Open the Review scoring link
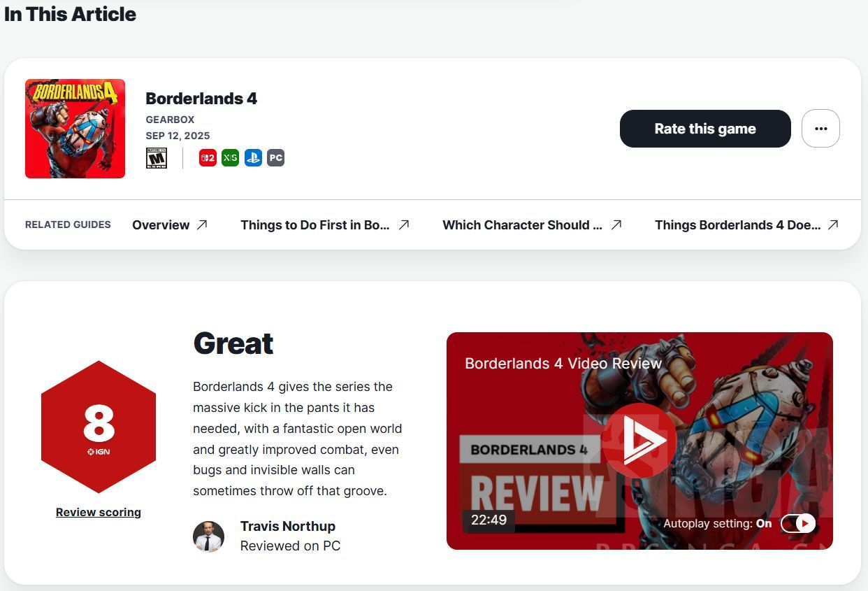The height and width of the screenshot is (591, 868). pos(99,512)
